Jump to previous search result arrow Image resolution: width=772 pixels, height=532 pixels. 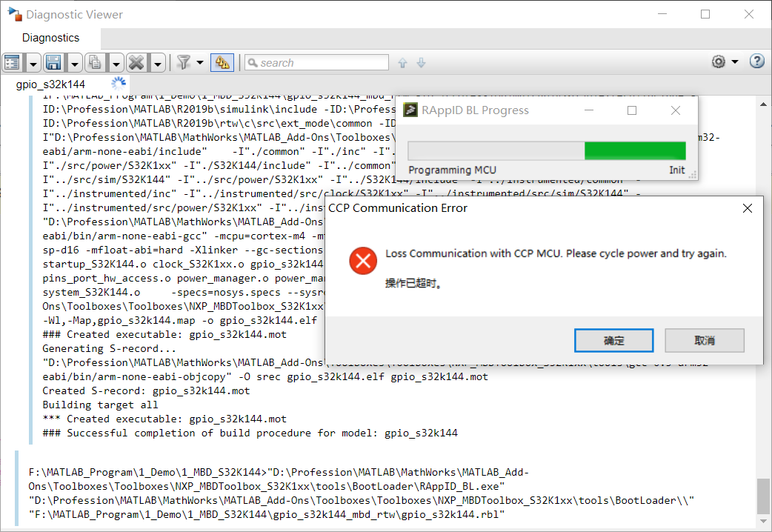click(x=402, y=62)
